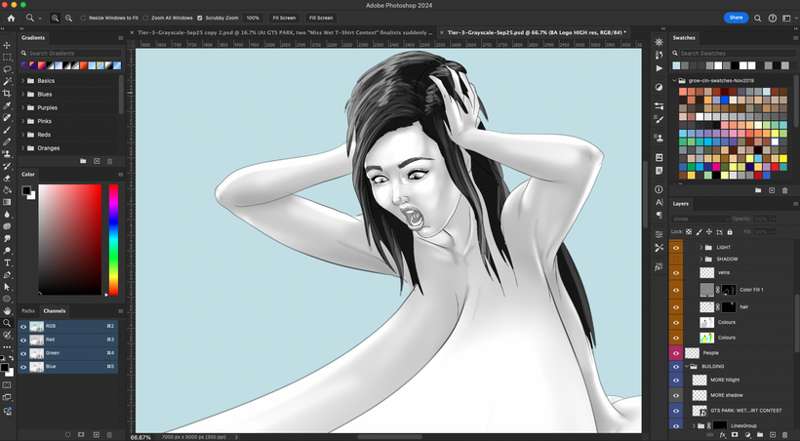Image resolution: width=800 pixels, height=441 pixels.
Task: Expand the Pinks gradient folder
Action: point(23,121)
